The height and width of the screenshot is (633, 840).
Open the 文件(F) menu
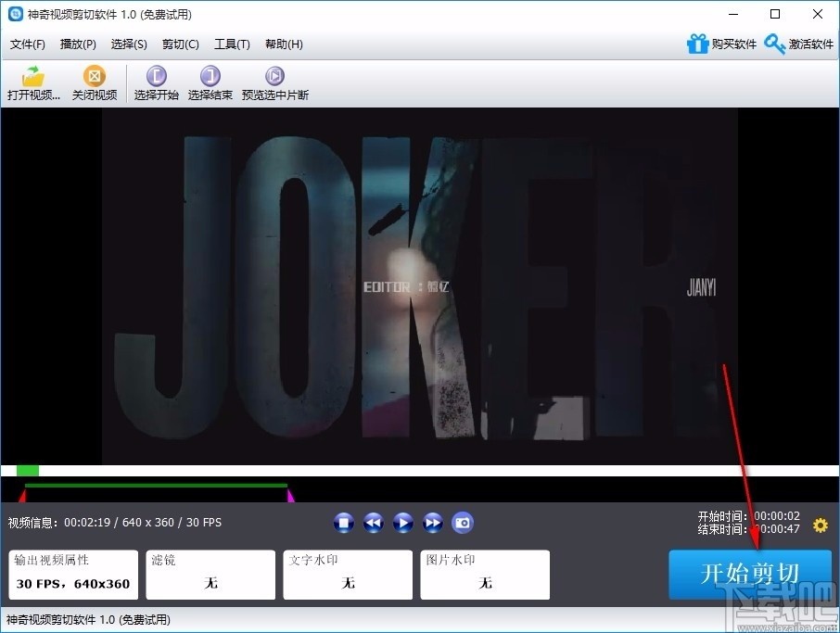pos(27,44)
